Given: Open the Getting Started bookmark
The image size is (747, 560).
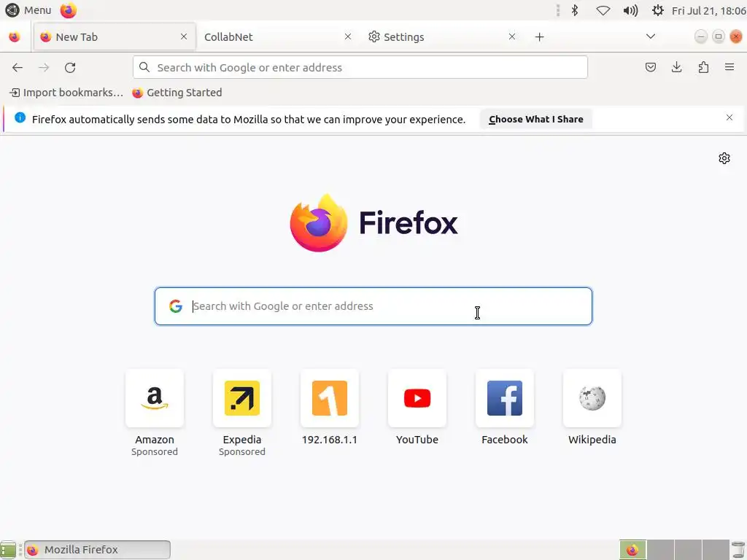Looking at the screenshot, I should (x=177, y=93).
